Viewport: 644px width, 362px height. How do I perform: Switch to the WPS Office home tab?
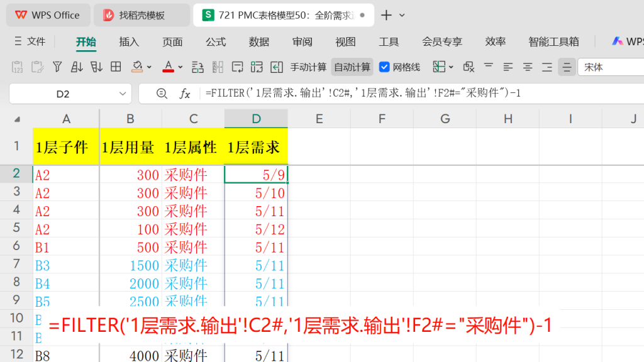pos(48,15)
